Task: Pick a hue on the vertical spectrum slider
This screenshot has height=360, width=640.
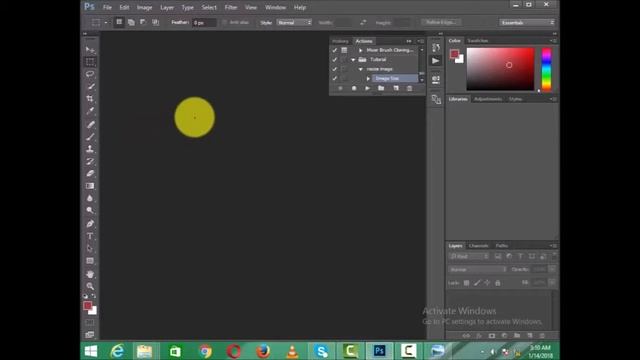Action: pyautogui.click(x=547, y=69)
